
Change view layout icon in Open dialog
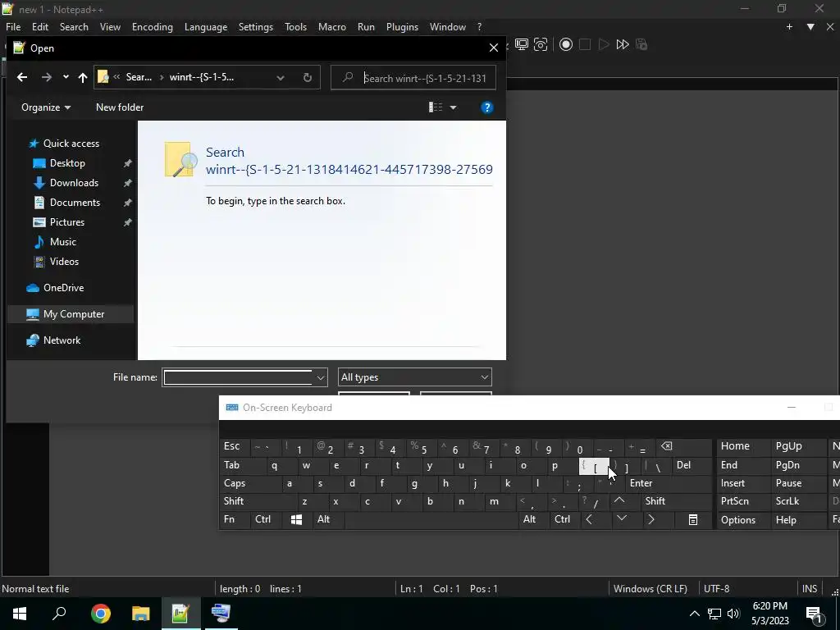[x=436, y=107]
